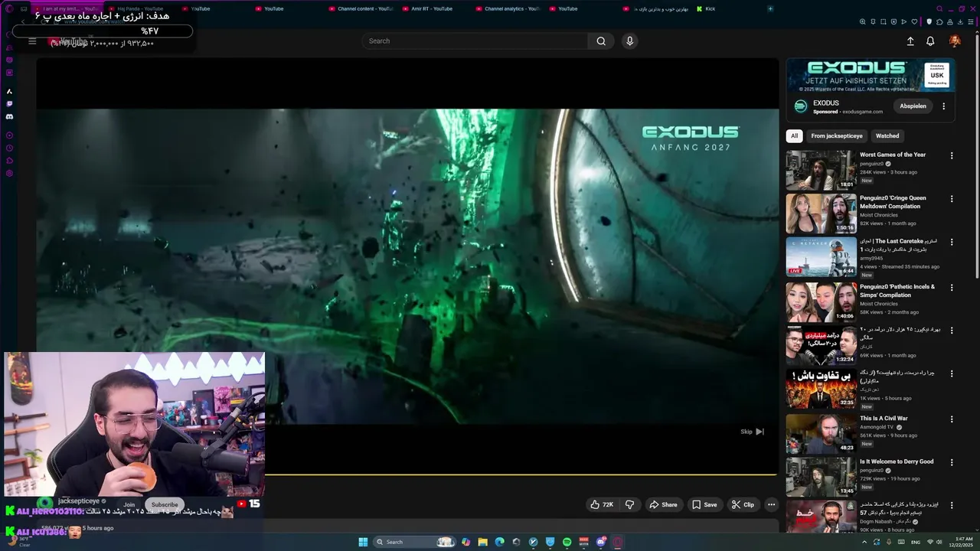
Task: Open EXODUS sponsored banner image
Action: (871, 76)
